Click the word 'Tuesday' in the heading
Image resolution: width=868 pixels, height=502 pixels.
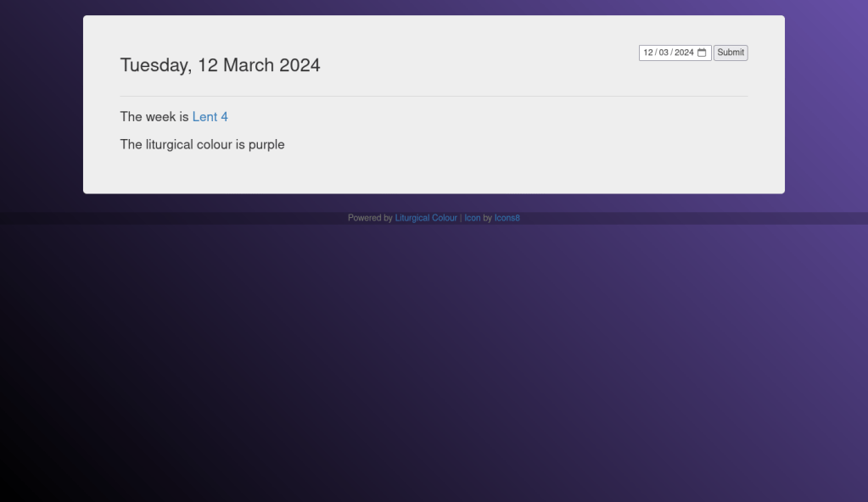[155, 65]
